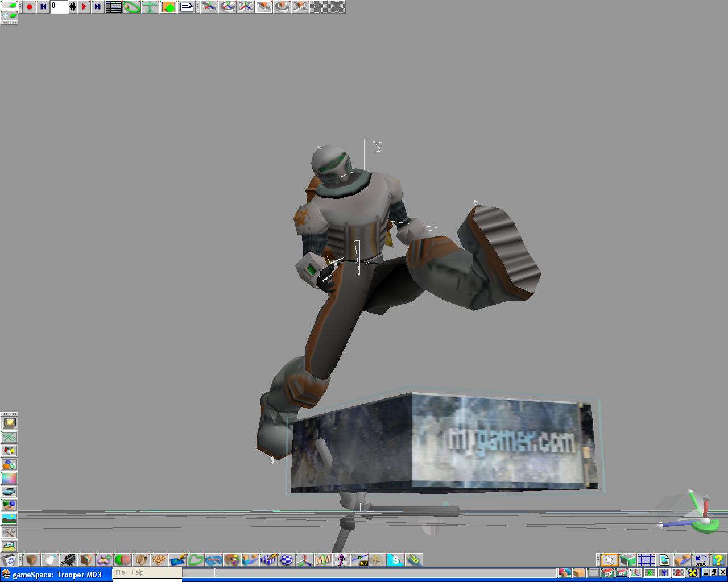Viewport: 728px width, 582px height.
Task: Open the paint palette material tool
Action: click(232, 560)
